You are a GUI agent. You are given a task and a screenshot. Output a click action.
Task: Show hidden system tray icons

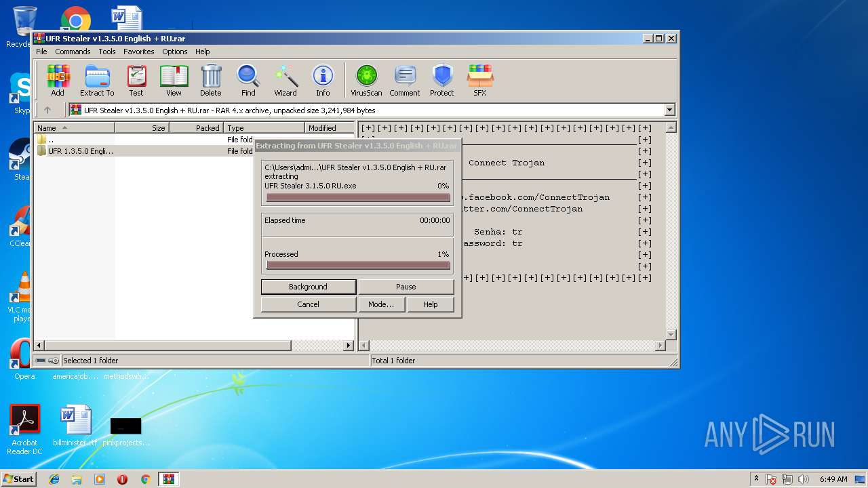click(756, 479)
